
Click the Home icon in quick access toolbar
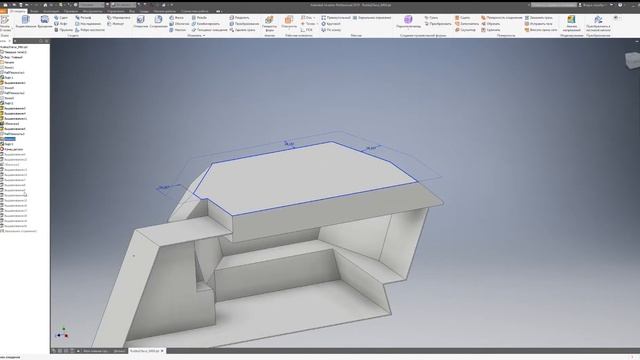click(45, 5)
